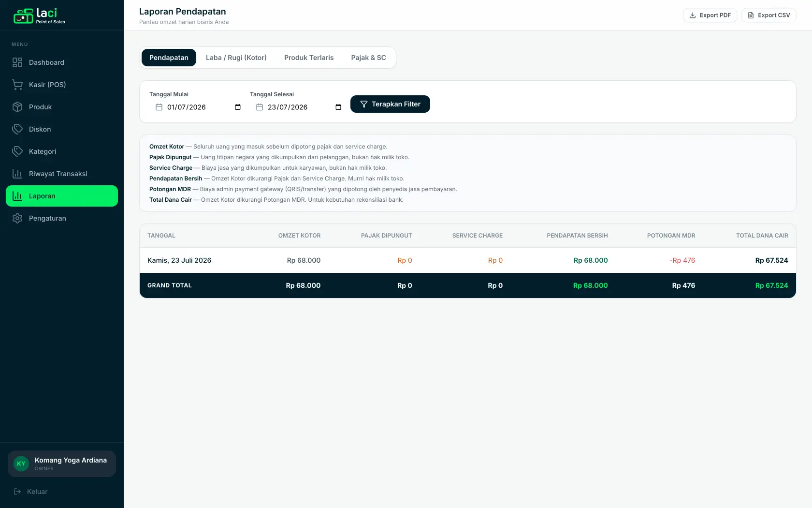Open Kasir (POS) from the sidebar

click(62, 85)
